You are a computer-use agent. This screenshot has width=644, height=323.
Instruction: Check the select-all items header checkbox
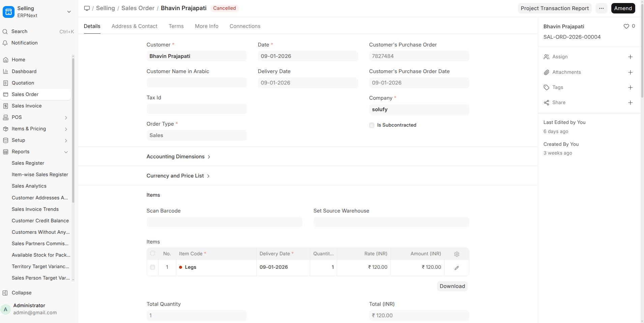(152, 253)
